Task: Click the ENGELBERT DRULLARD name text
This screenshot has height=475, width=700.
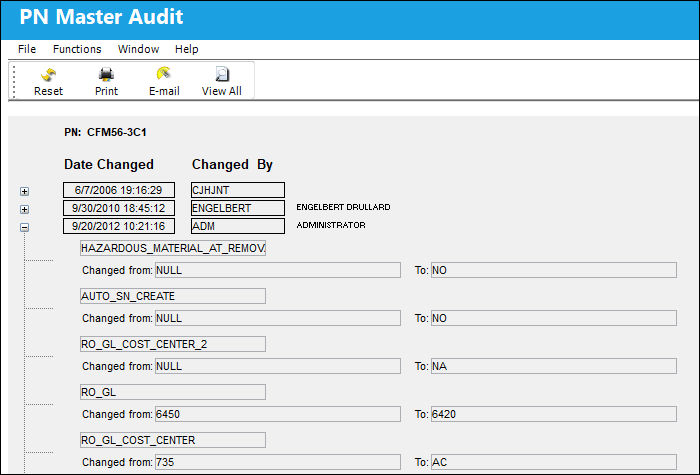Action: click(x=343, y=207)
